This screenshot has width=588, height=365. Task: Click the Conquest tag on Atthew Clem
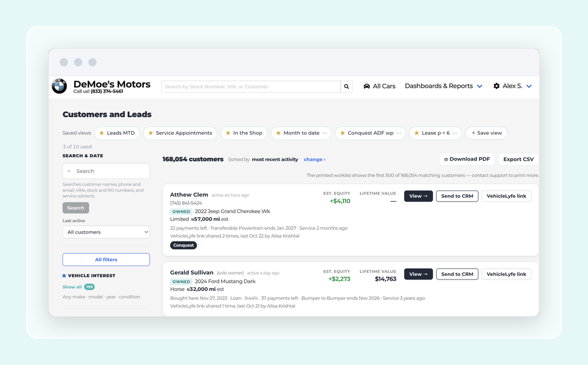click(x=183, y=246)
